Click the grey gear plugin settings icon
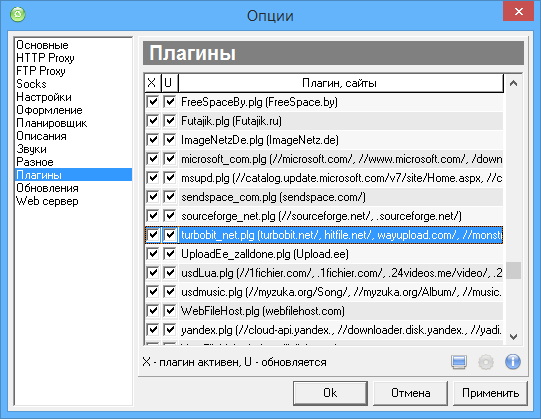Screen dimensions: 541x419 pyautogui.click(x=486, y=362)
